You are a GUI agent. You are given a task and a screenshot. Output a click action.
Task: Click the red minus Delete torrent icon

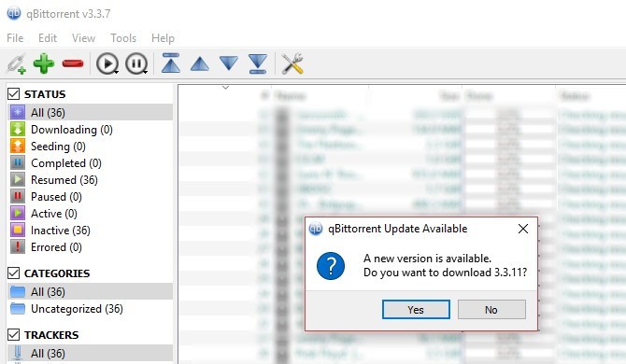(73, 63)
